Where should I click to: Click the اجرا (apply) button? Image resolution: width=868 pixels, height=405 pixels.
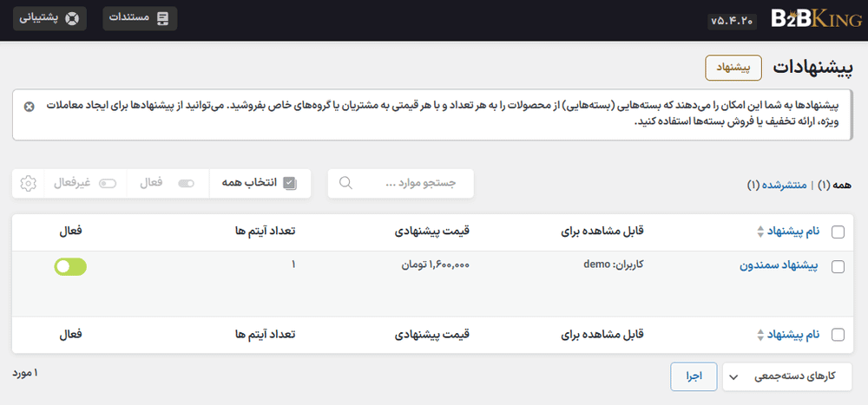click(694, 376)
